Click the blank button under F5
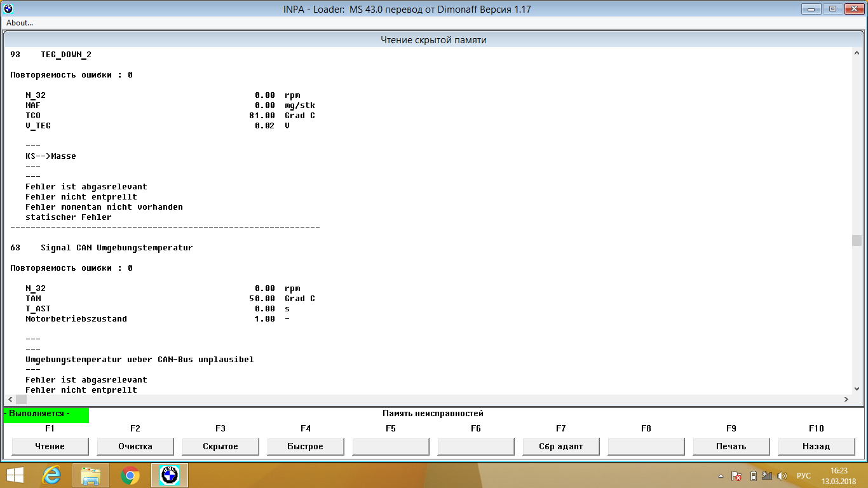868x488 pixels. [x=391, y=447]
